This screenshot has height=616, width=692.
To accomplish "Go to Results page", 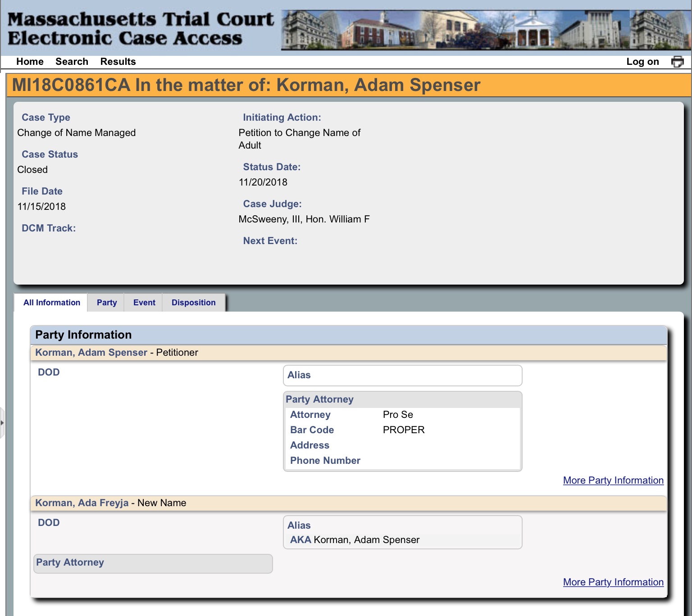I will click(x=118, y=62).
